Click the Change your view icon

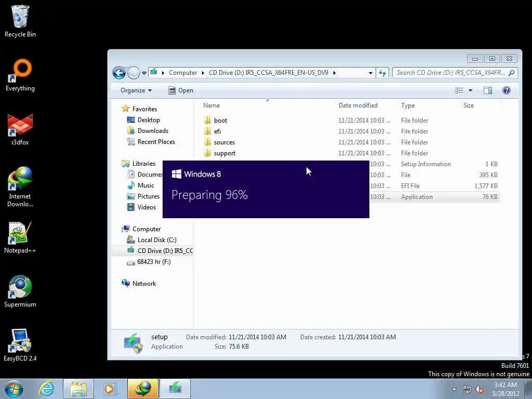pyautogui.click(x=459, y=90)
